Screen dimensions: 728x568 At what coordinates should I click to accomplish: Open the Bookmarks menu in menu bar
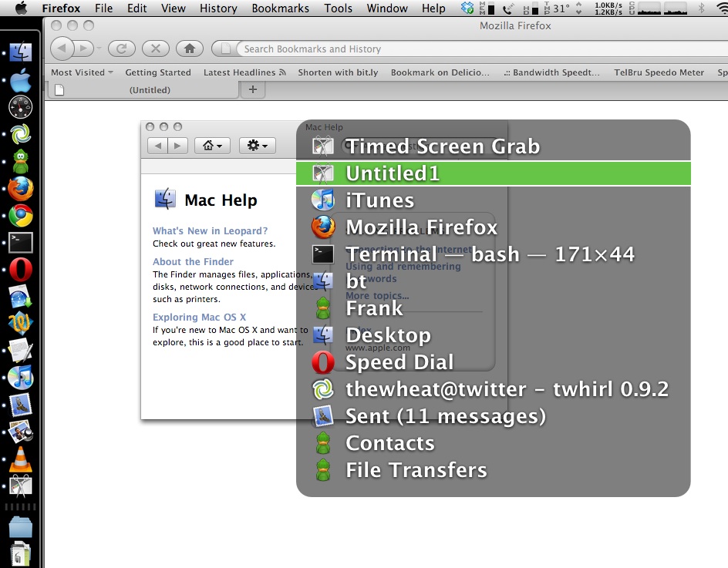pos(280,8)
